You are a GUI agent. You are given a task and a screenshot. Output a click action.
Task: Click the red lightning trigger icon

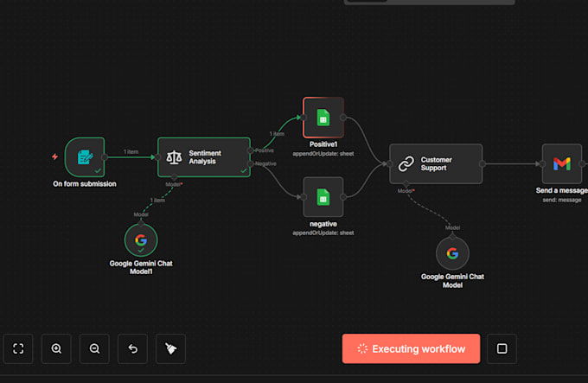(x=54, y=156)
